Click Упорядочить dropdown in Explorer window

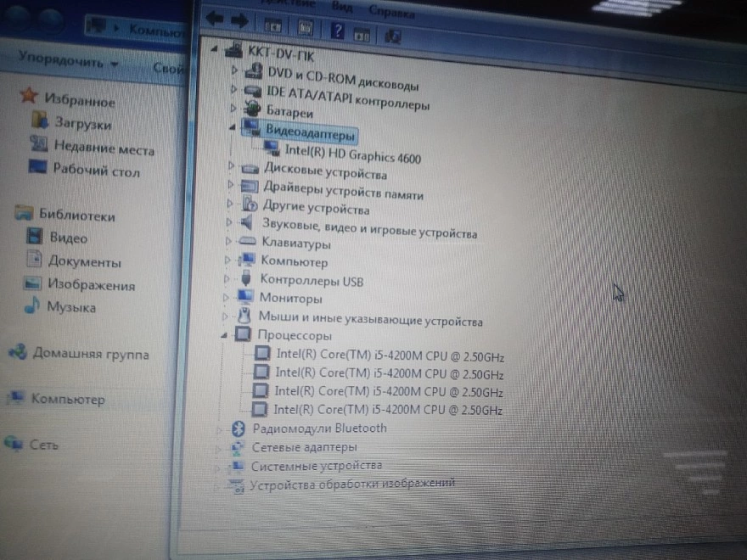pos(68,60)
